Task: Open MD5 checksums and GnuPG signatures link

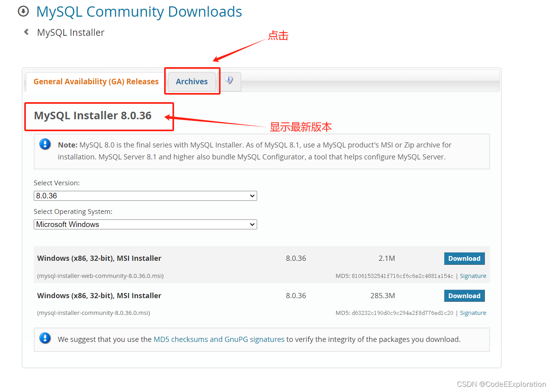Action: coord(219,339)
